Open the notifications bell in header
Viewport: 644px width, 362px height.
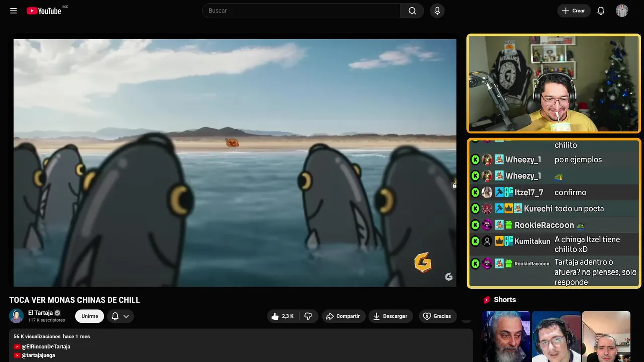(x=601, y=11)
